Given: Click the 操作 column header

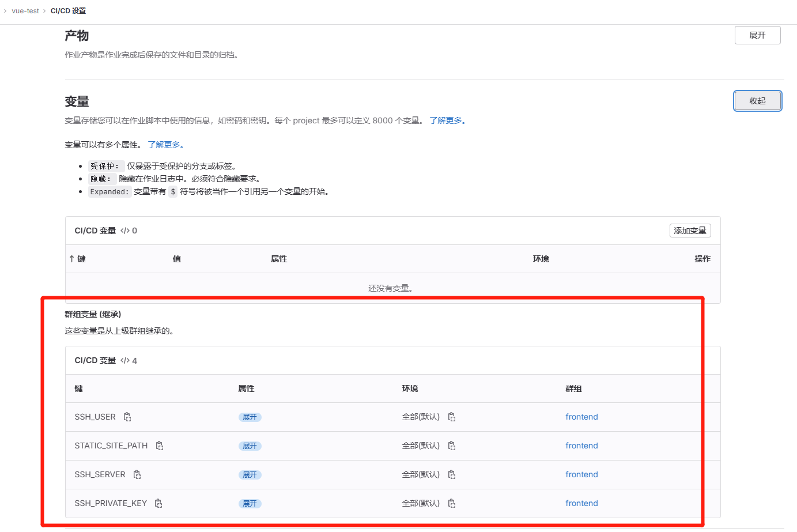Looking at the screenshot, I should (702, 259).
